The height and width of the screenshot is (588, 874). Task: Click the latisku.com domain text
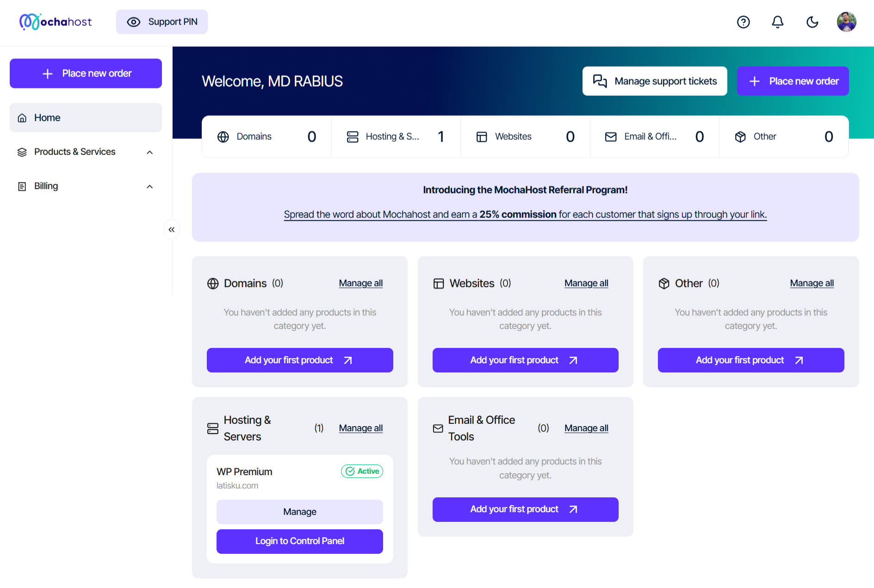click(x=237, y=486)
